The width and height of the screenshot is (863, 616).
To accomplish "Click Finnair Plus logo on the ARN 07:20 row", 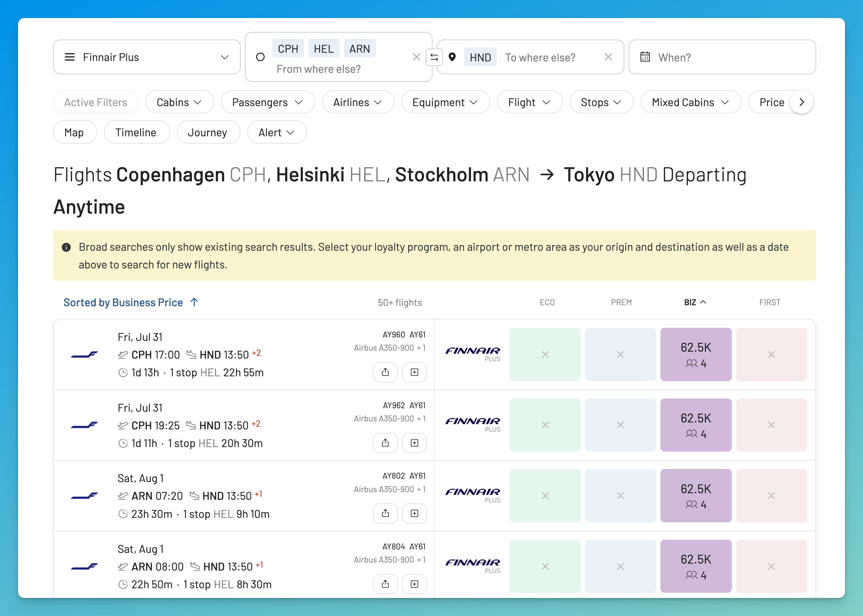I will click(473, 495).
